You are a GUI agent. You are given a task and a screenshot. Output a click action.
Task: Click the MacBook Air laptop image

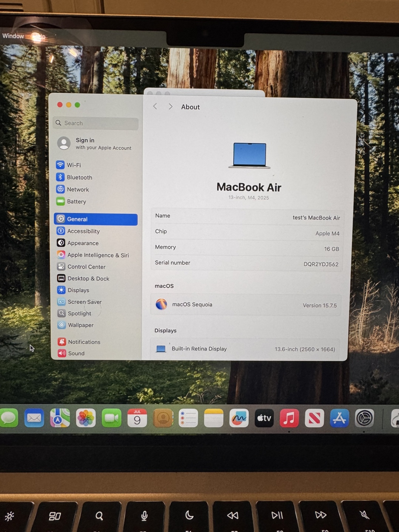[249, 156]
